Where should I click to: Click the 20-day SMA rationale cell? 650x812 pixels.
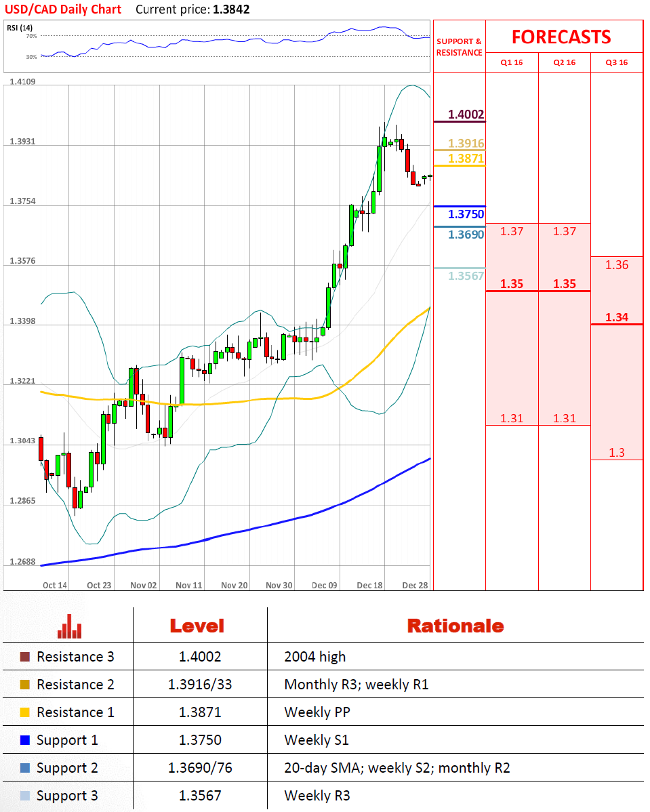(x=397, y=768)
